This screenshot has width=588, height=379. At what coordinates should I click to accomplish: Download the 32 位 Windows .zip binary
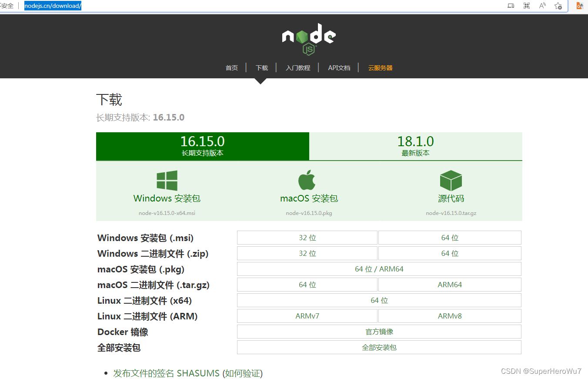307,253
